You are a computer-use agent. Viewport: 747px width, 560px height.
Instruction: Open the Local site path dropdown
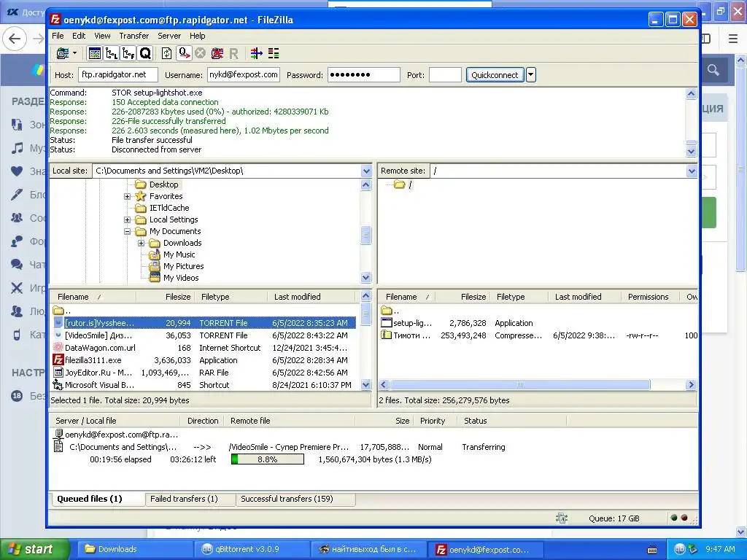point(366,171)
